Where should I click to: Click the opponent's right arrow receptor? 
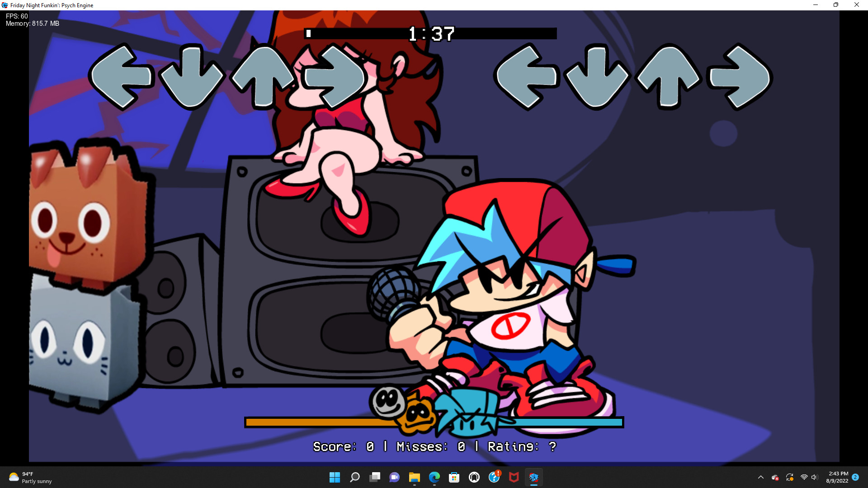pyautogui.click(x=335, y=77)
